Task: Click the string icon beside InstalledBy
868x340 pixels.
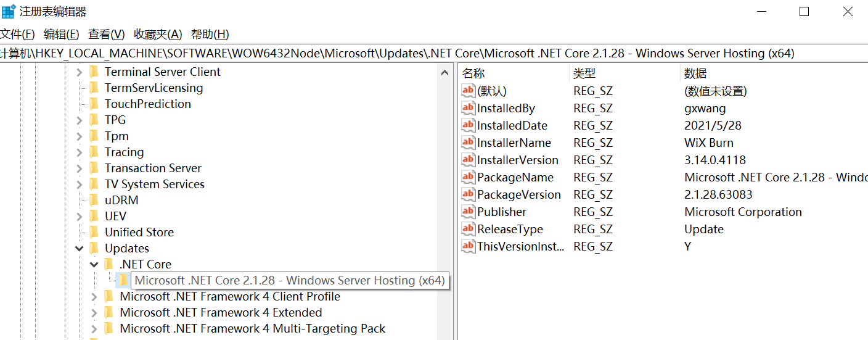Action: (469, 109)
